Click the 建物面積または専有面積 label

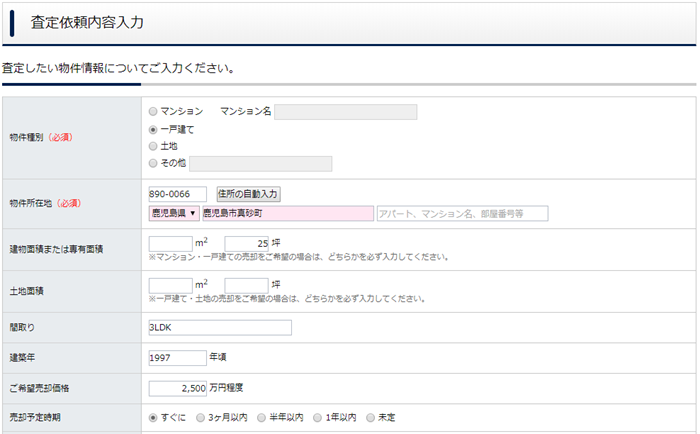tap(56, 249)
